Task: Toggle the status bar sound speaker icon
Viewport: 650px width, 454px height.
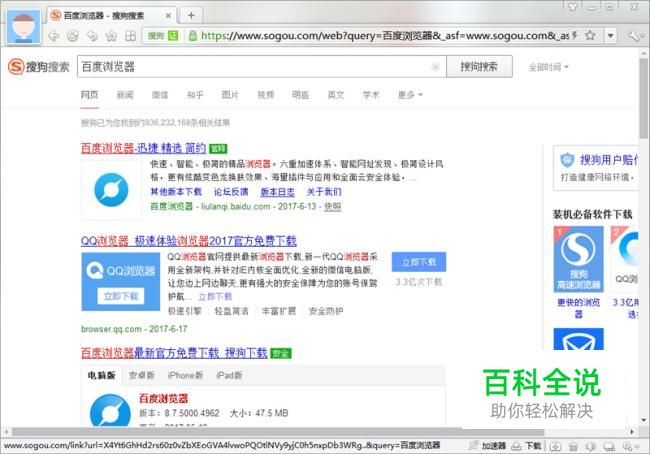Action: point(591,447)
